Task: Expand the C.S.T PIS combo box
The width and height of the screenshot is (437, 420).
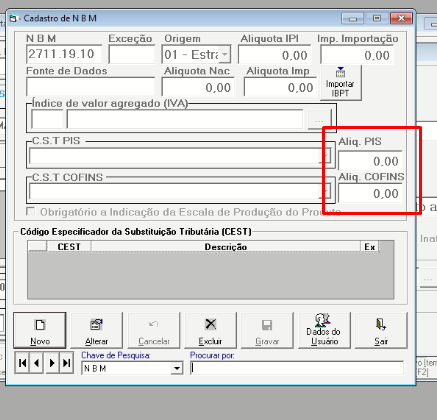Action: pos(326,156)
